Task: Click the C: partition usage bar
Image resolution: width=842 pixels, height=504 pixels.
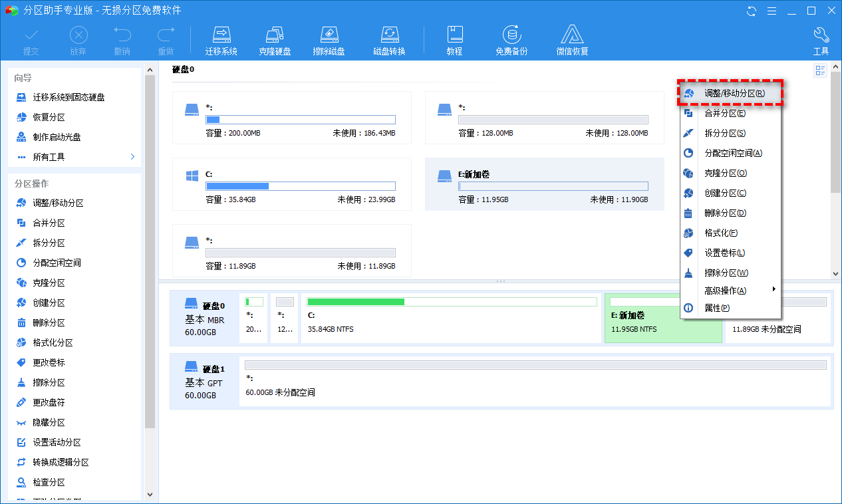Action: pyautogui.click(x=300, y=186)
